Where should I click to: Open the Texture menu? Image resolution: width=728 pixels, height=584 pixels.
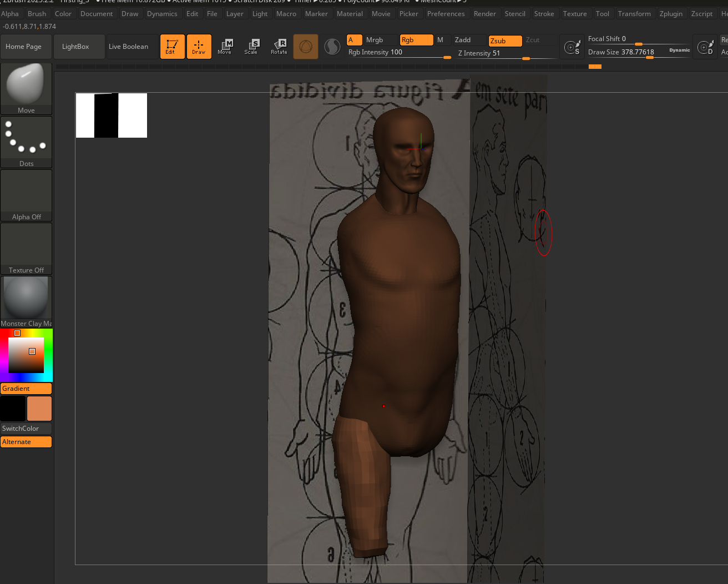[575, 14]
